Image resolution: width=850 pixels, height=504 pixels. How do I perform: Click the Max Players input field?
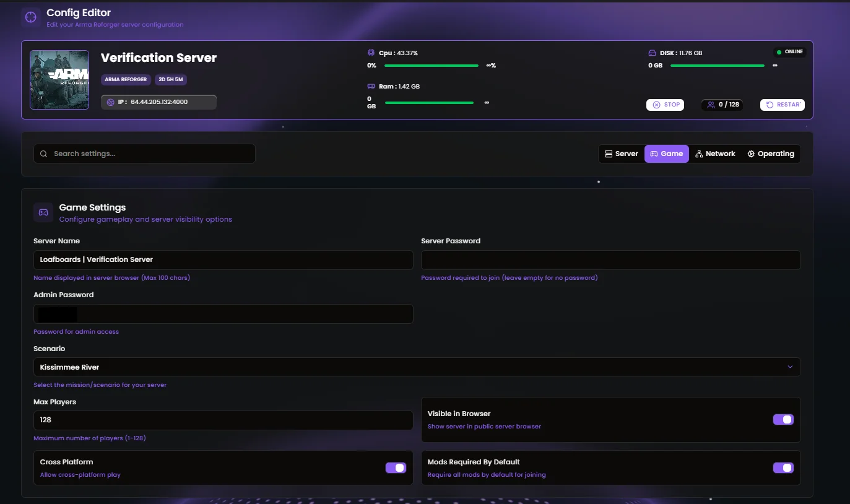pos(223,420)
